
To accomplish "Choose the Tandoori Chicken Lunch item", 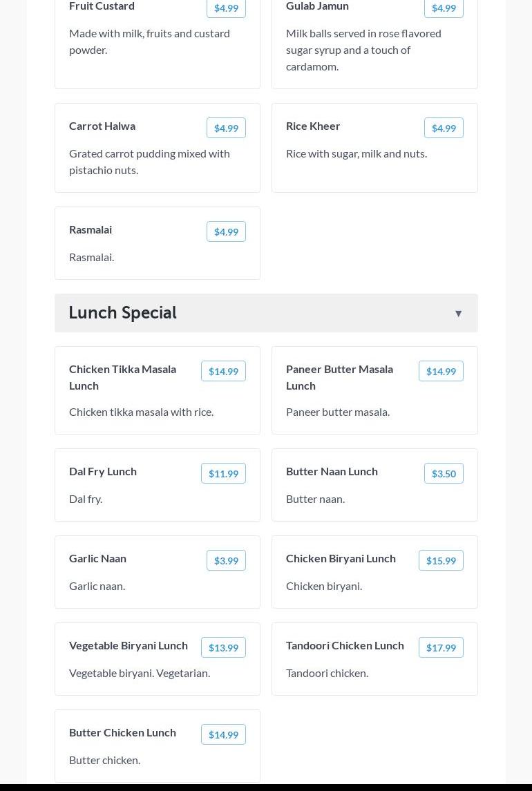I will click(345, 645).
